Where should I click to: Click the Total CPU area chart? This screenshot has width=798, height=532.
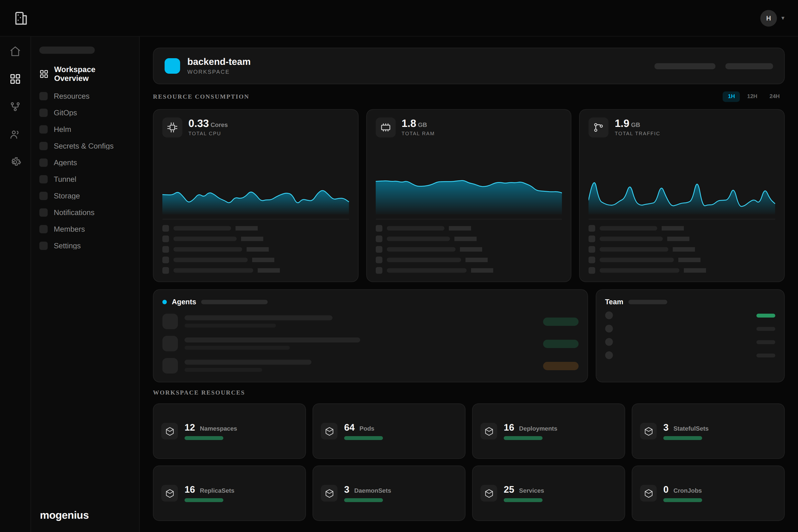point(255,202)
